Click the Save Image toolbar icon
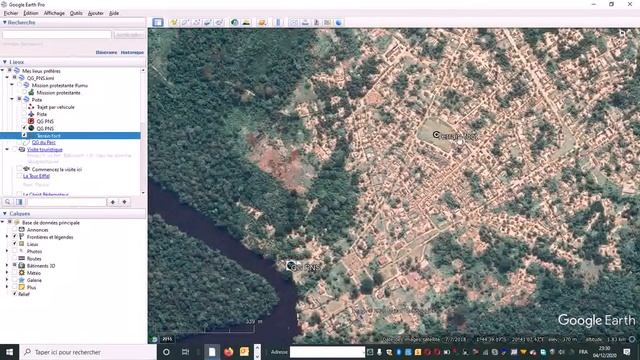This screenshot has width=640, height=360. (316, 22)
